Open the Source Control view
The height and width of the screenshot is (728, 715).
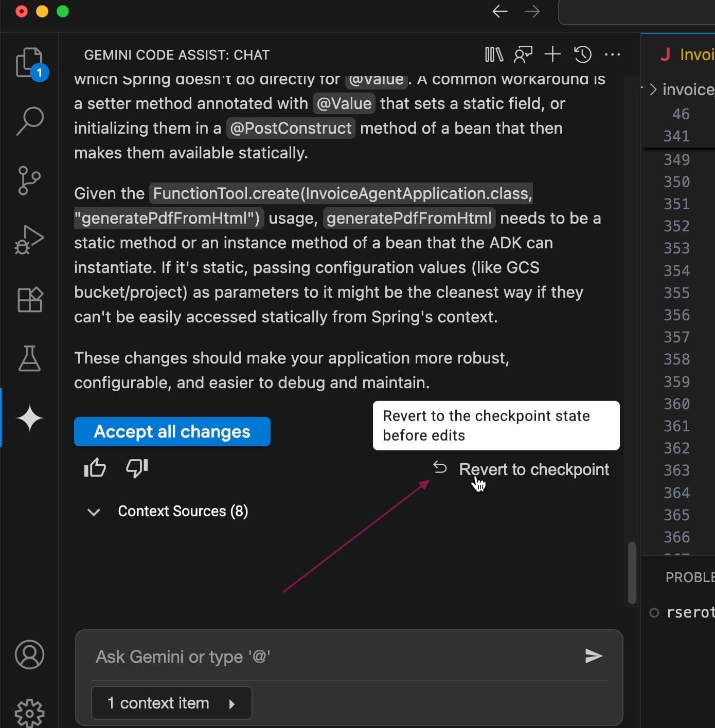pyautogui.click(x=29, y=180)
